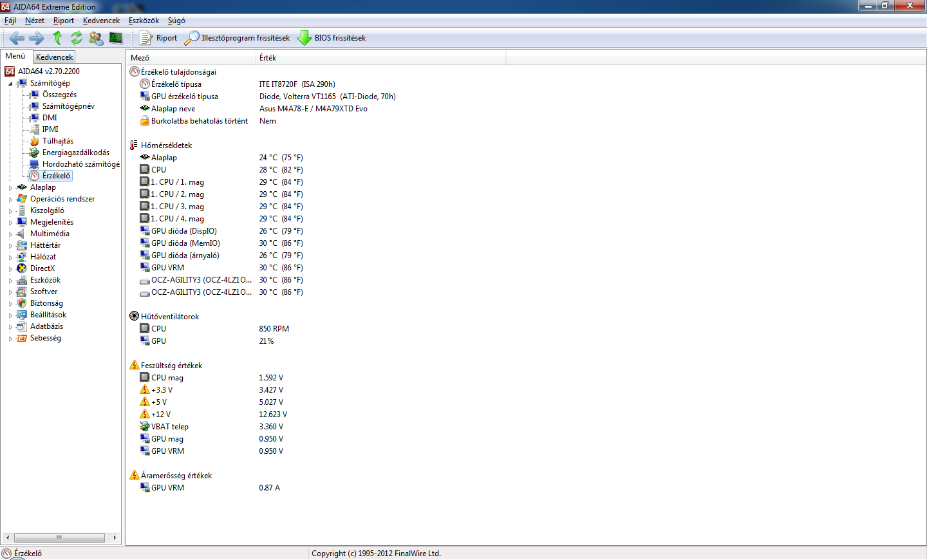
Task: Expand the Megjelenítés tree node
Action: coord(10,223)
